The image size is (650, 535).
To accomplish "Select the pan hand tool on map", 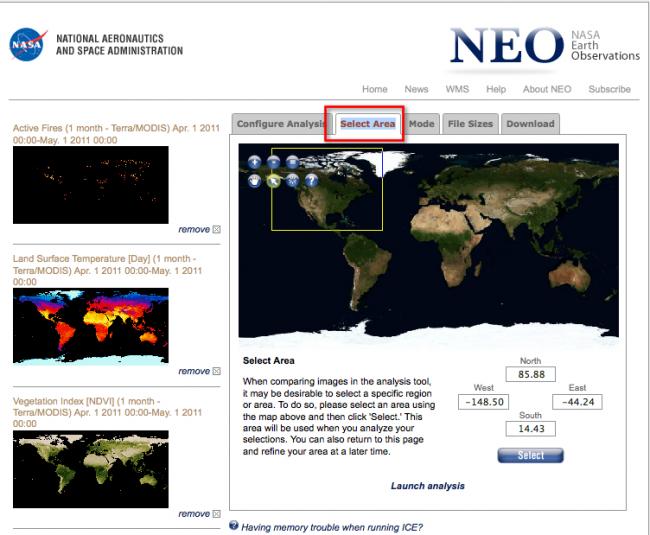I will [255, 181].
